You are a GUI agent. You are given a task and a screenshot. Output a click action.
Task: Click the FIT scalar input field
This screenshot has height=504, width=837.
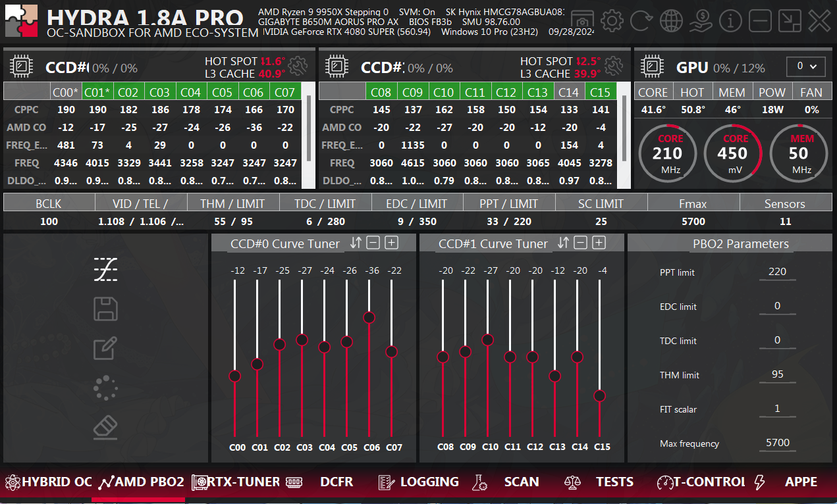pos(777,409)
